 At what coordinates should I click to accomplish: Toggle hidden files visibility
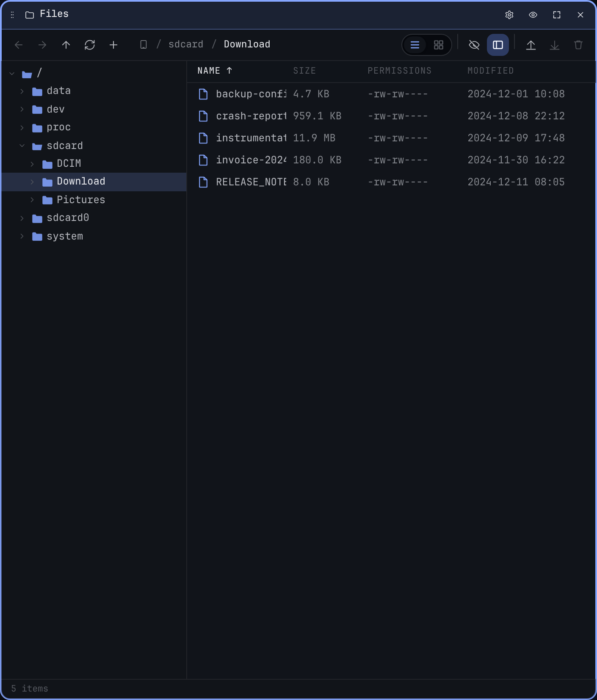[x=474, y=45]
